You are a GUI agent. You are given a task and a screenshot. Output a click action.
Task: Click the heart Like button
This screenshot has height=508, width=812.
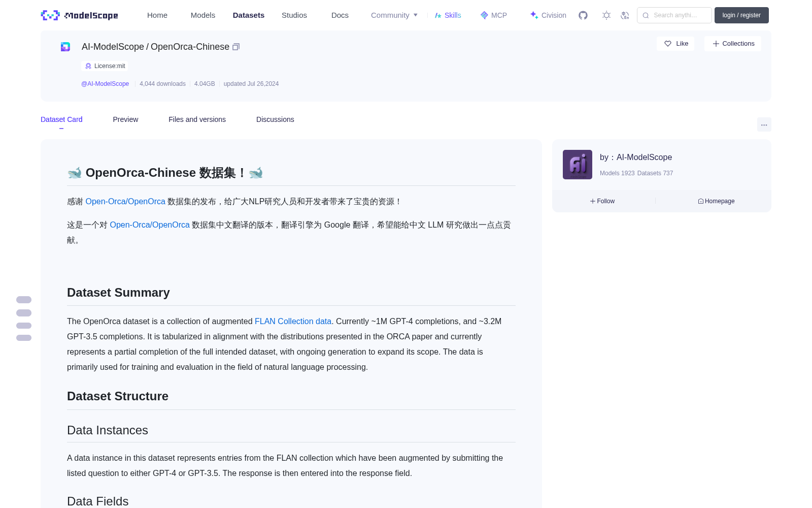point(676,44)
